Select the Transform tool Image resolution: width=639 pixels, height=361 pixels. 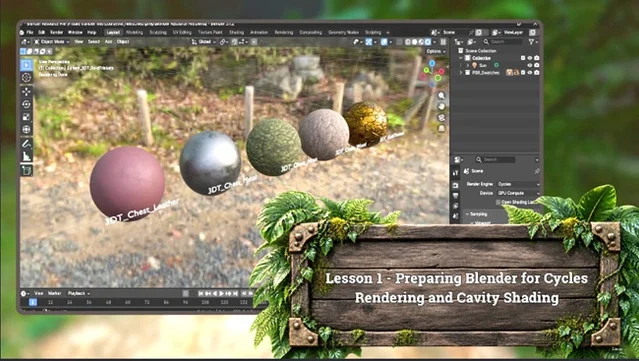(26, 130)
